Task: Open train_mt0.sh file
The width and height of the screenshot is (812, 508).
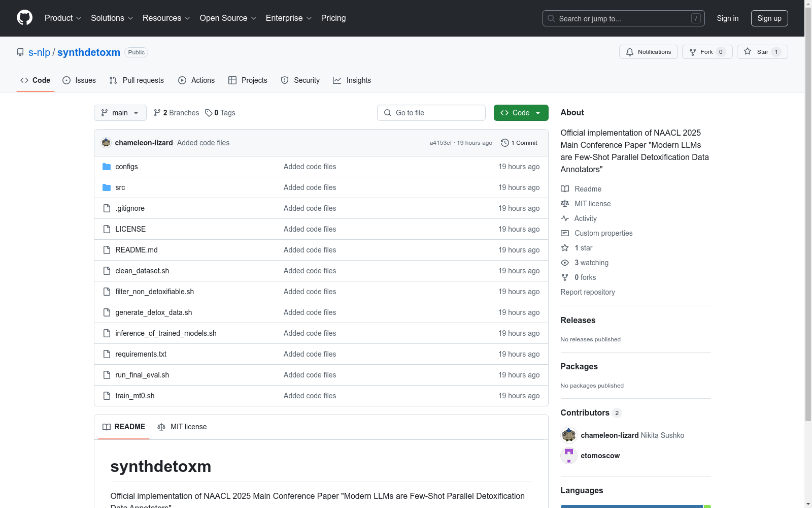Action: pyautogui.click(x=135, y=396)
